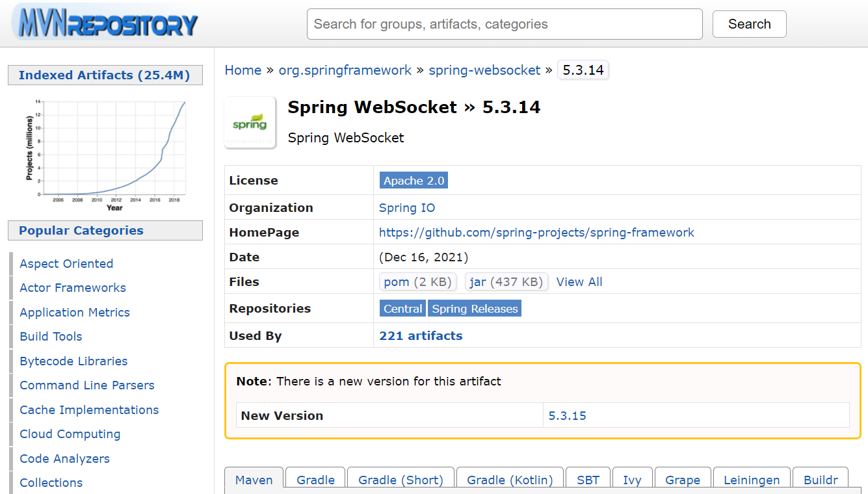Open Actor Frameworks category

point(73,288)
